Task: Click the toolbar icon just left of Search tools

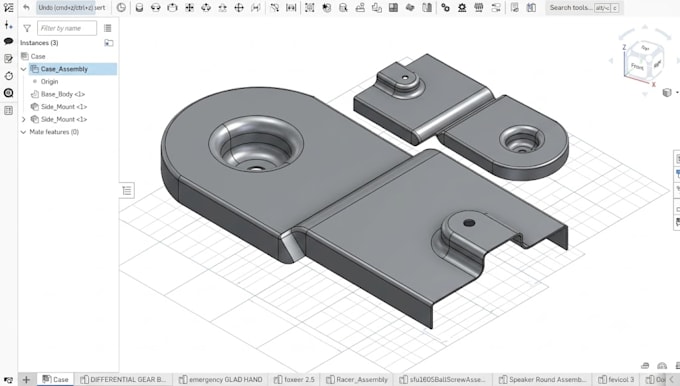Action: click(531, 7)
